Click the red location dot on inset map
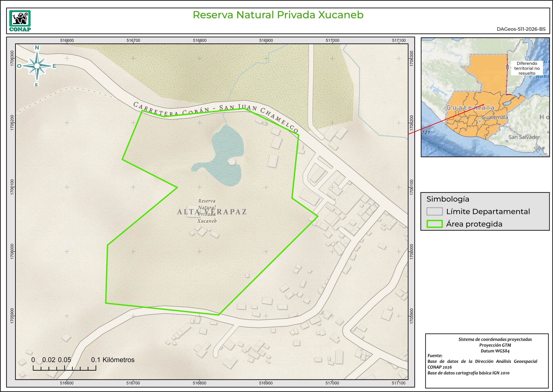 tap(483, 105)
